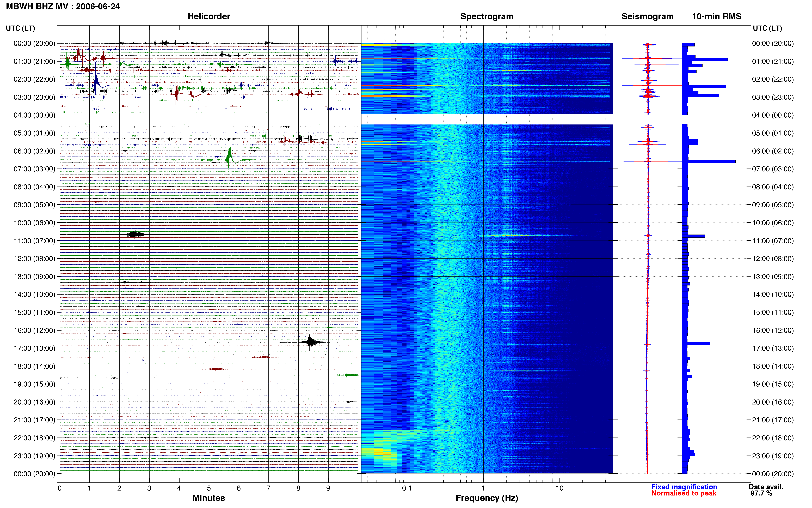The image size is (812, 508).
Task: Select left time label '07:00 (03:00)'
Action: point(34,169)
